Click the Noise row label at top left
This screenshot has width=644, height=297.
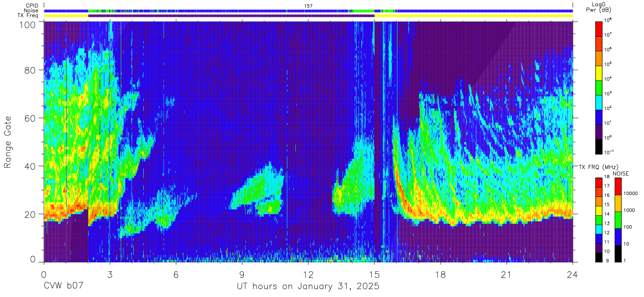[x=31, y=10]
